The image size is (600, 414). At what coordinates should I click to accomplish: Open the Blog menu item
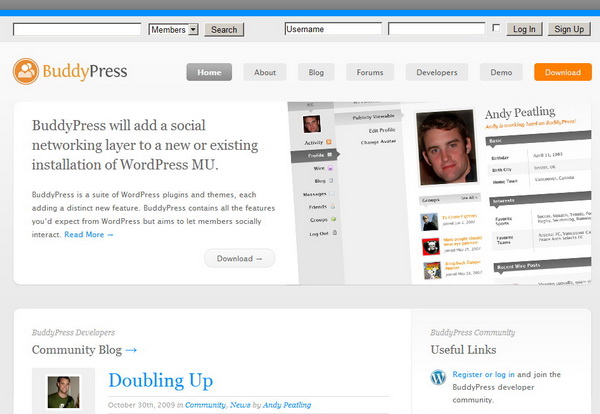pos(316,72)
